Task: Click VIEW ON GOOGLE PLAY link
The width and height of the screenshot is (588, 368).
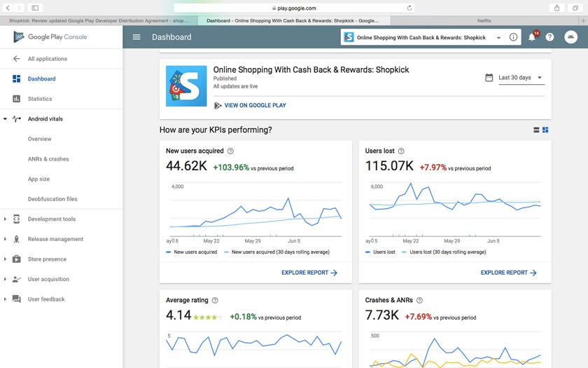Action: [x=255, y=106]
